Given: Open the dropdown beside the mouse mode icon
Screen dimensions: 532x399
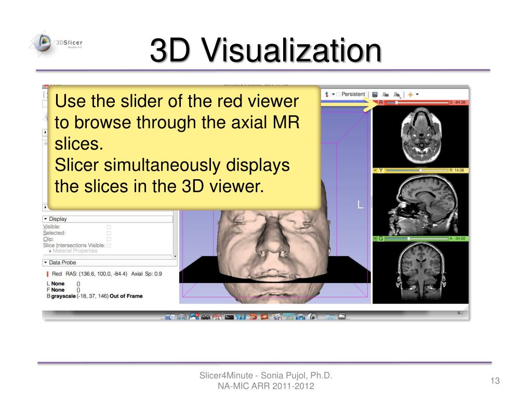Looking at the screenshot, I should (333, 95).
